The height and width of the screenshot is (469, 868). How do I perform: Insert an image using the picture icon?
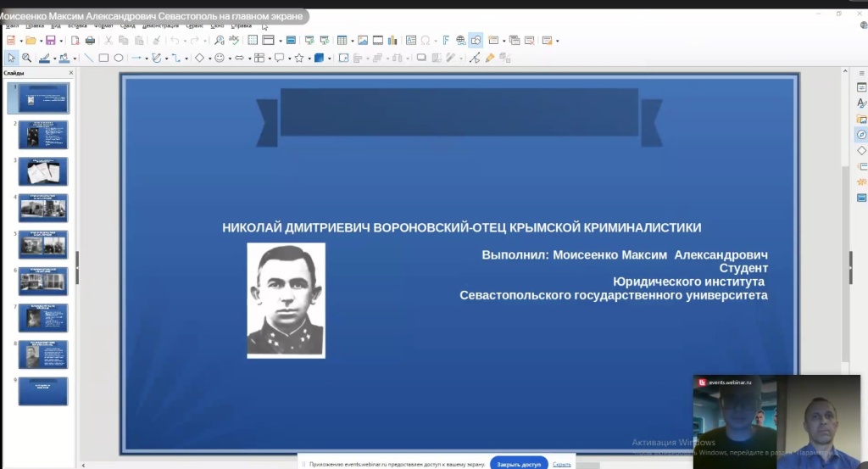363,41
